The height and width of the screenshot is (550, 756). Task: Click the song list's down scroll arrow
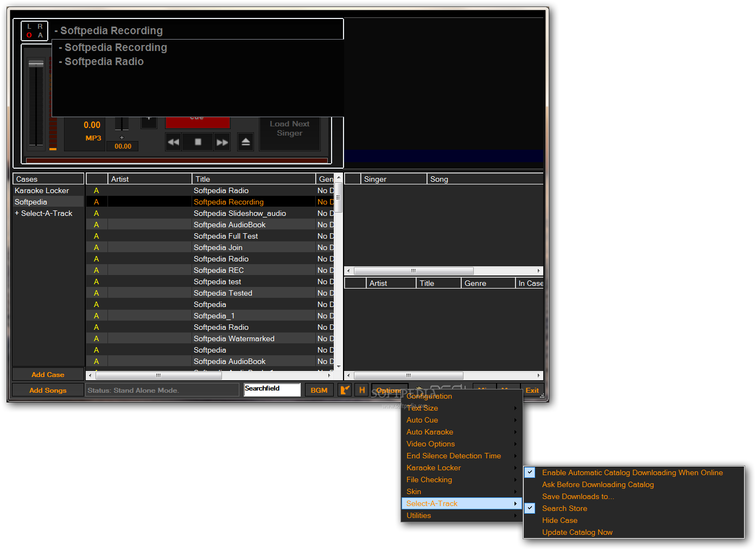339,367
